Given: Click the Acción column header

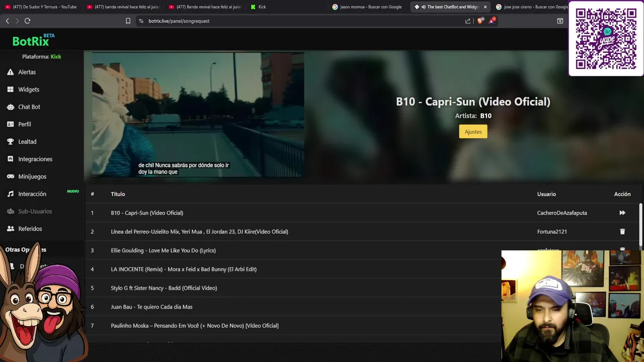Looking at the screenshot, I should click(622, 194).
